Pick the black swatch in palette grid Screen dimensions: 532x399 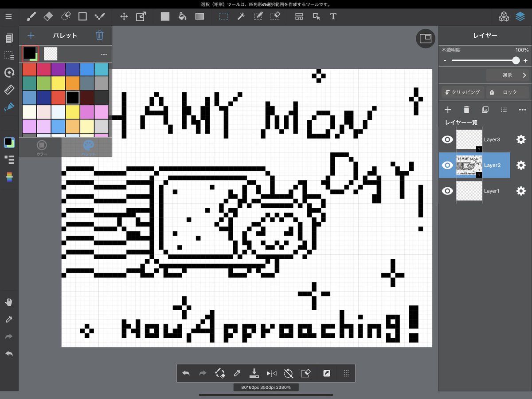pyautogui.click(x=73, y=97)
